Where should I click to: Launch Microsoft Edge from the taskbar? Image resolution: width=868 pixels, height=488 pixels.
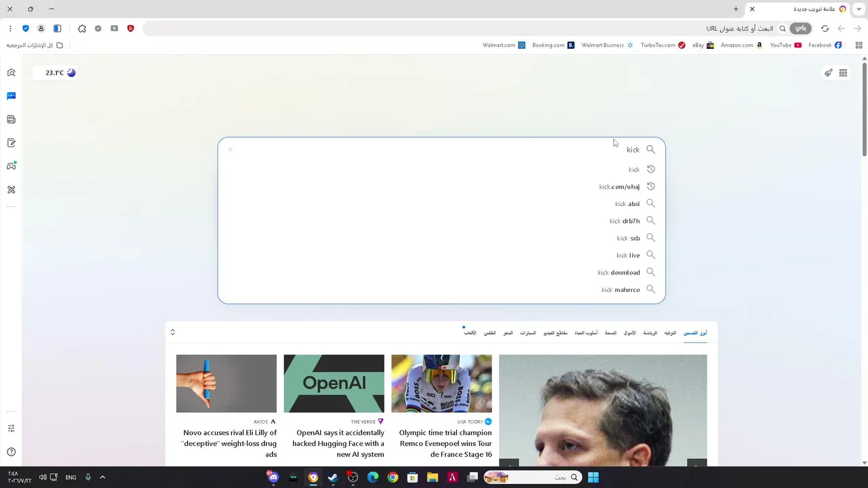coord(373,477)
